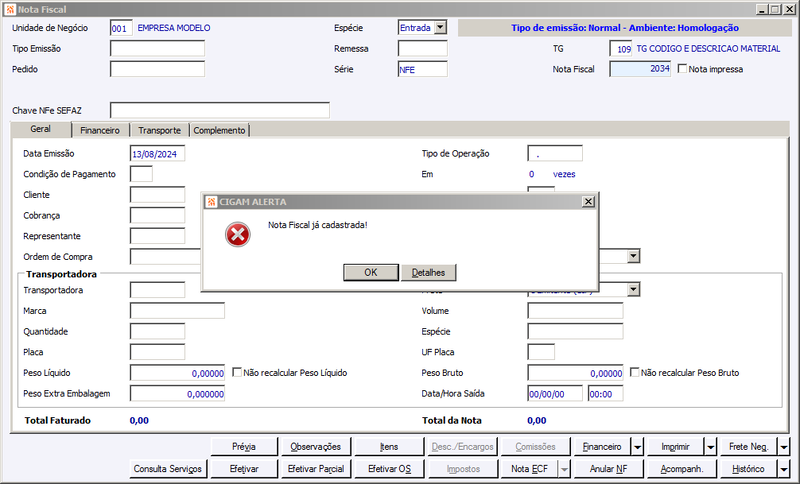
Task: Close the CIGAM ALERTA dialog
Action: click(588, 201)
